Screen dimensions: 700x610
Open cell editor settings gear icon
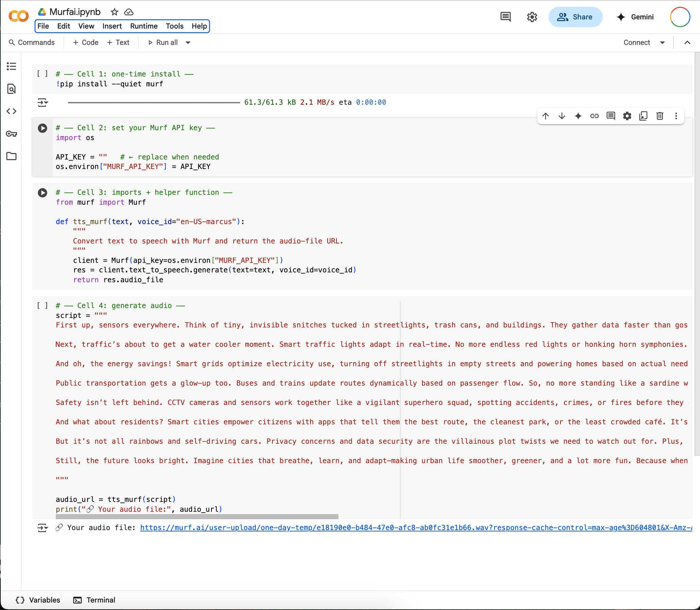(627, 116)
